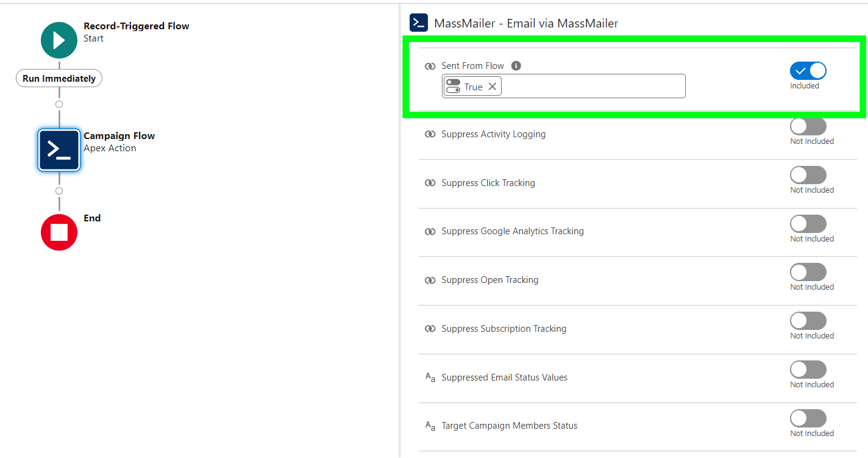Image resolution: width=868 pixels, height=458 pixels.
Task: Turn off the Sent From Flow toggle
Action: [808, 71]
